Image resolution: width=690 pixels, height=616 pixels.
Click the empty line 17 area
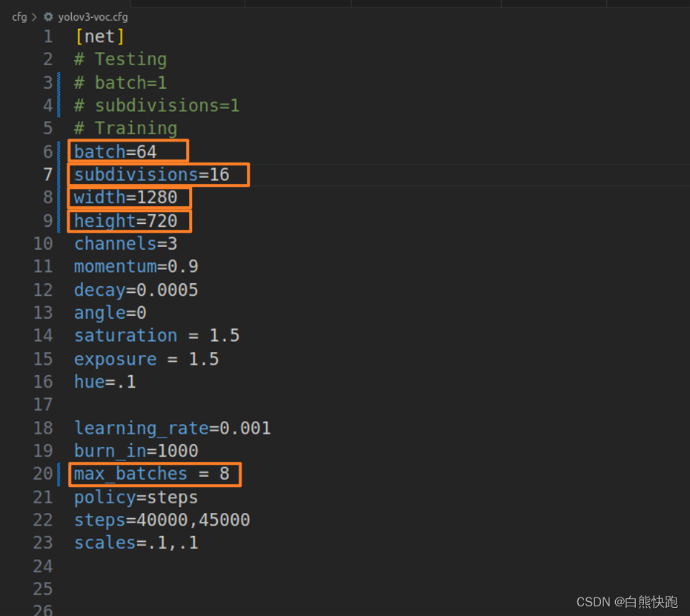111,405
